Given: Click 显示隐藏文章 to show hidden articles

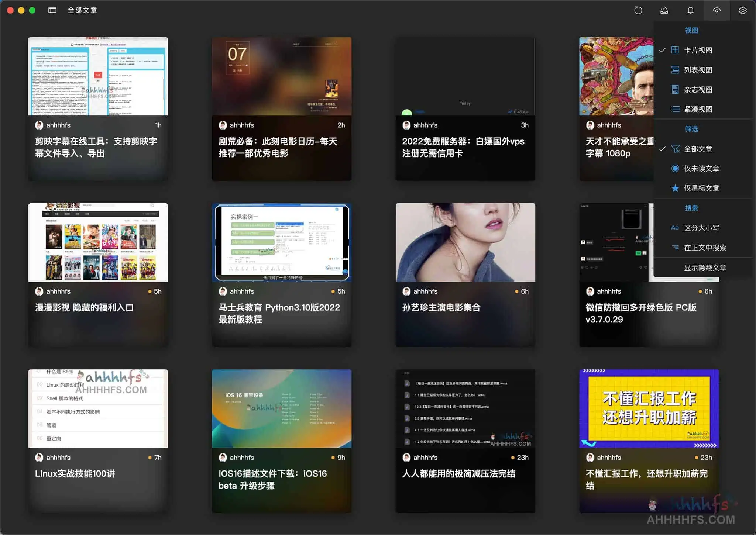Looking at the screenshot, I should click(x=705, y=267).
